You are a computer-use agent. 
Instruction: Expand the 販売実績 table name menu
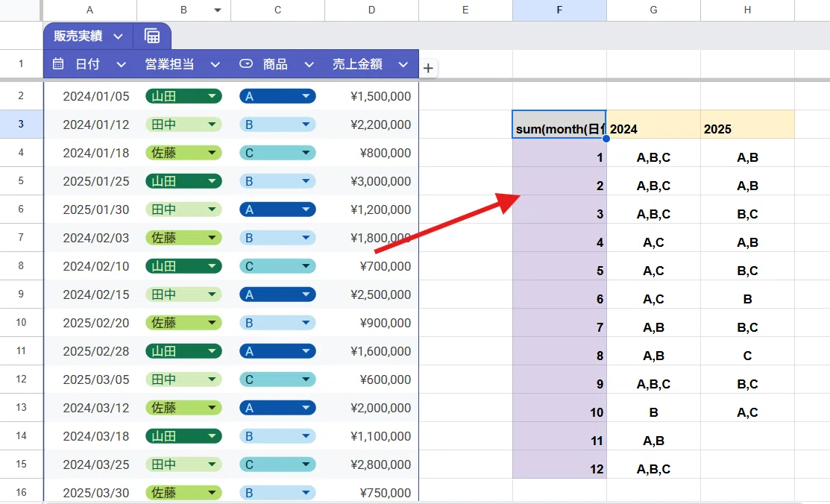(118, 37)
